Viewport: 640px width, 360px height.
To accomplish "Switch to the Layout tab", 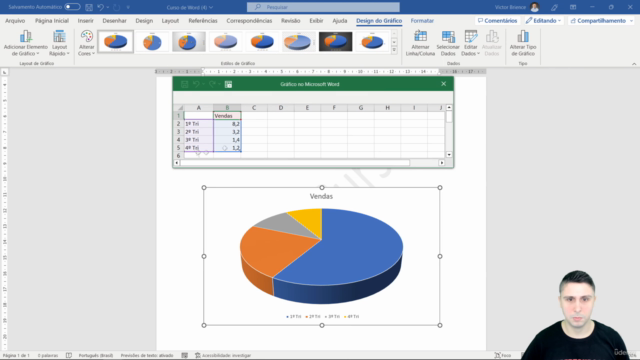I will click(170, 21).
